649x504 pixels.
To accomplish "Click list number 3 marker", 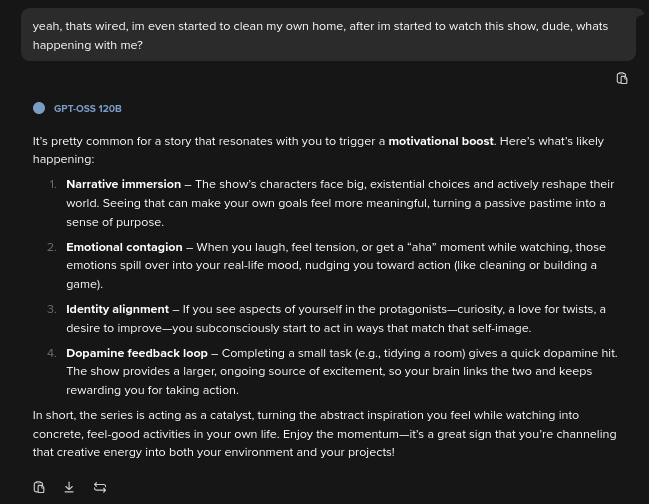I will (x=52, y=309).
